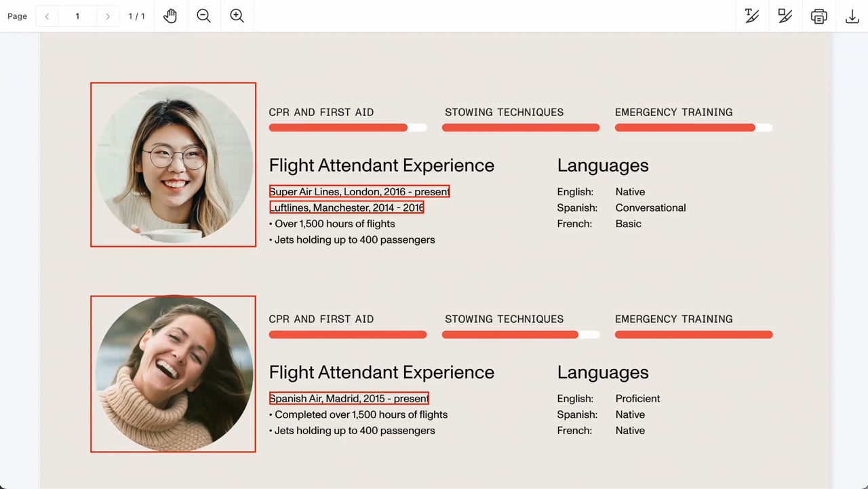Click the Proficient English level text
Viewport: 868px width, 489px height.
point(637,399)
